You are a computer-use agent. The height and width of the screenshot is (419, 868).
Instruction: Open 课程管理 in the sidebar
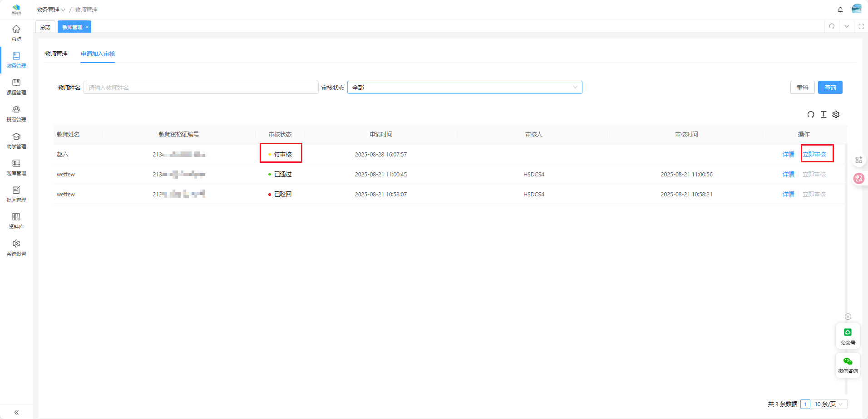coord(16,87)
